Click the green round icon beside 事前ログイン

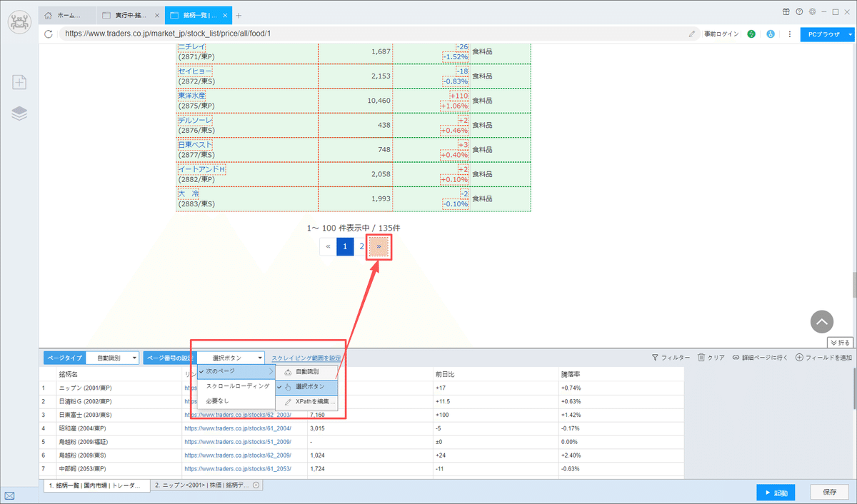tap(752, 34)
